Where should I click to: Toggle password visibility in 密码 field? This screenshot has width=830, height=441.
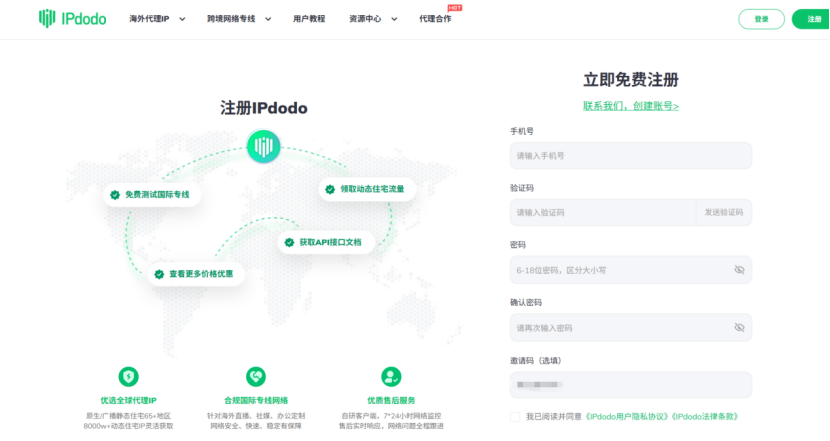(739, 270)
